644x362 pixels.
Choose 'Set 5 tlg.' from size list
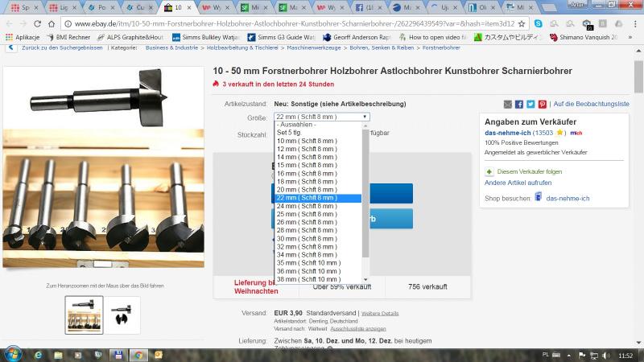(290, 133)
